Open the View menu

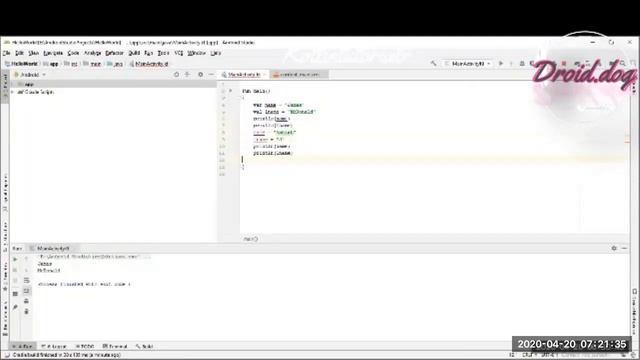click(x=33, y=53)
